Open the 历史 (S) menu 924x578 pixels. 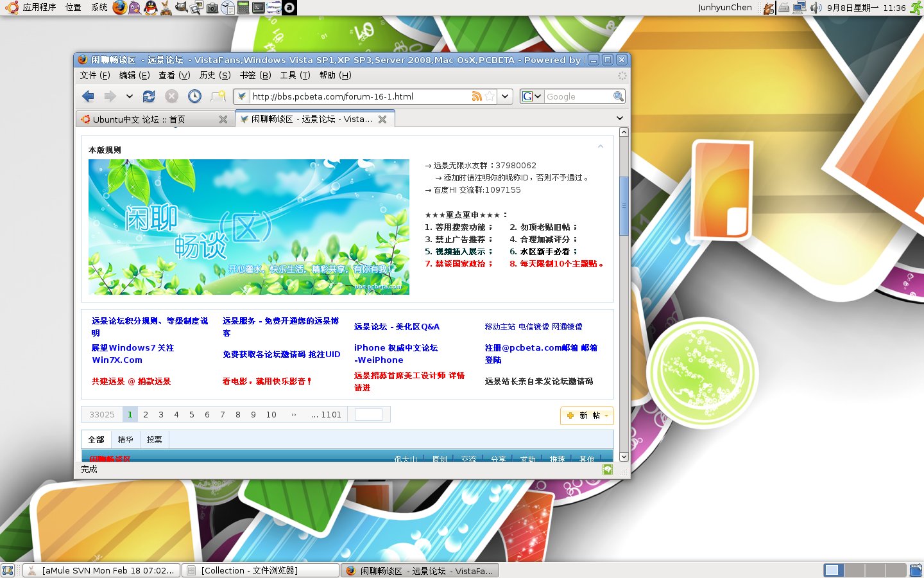(215, 75)
